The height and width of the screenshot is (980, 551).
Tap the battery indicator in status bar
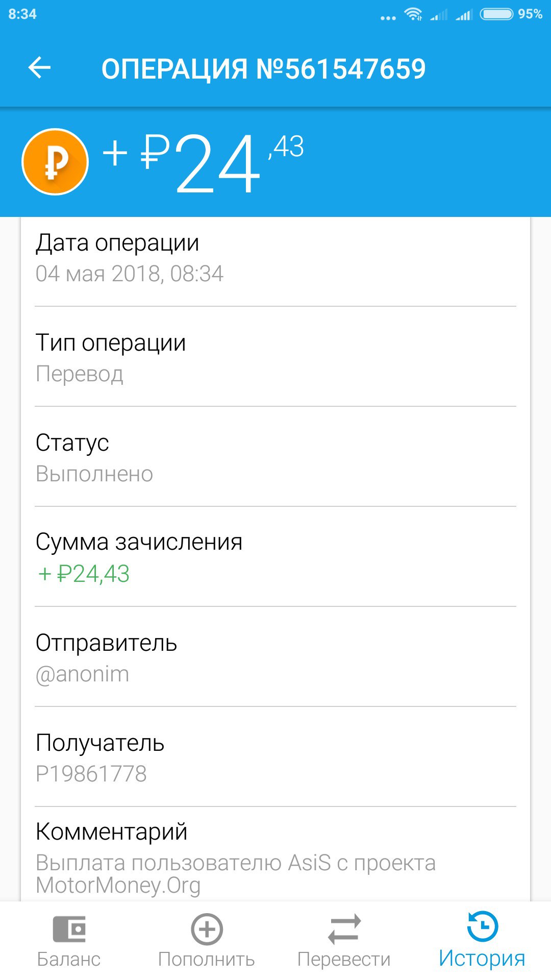click(496, 14)
